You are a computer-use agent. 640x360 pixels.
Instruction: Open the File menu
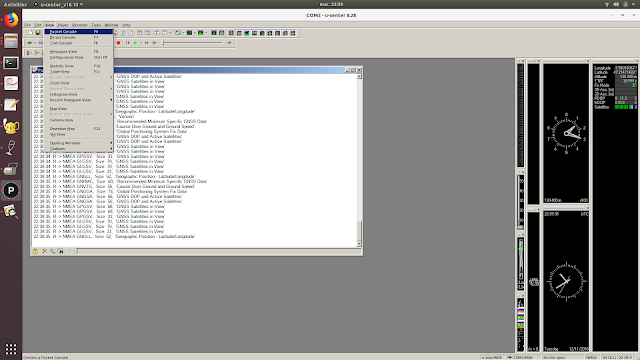pos(27,25)
